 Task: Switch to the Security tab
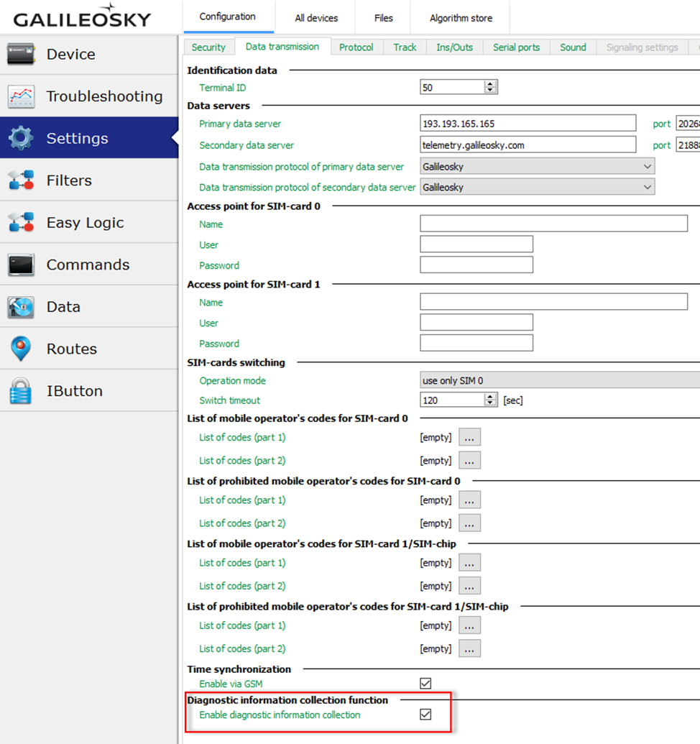point(208,47)
